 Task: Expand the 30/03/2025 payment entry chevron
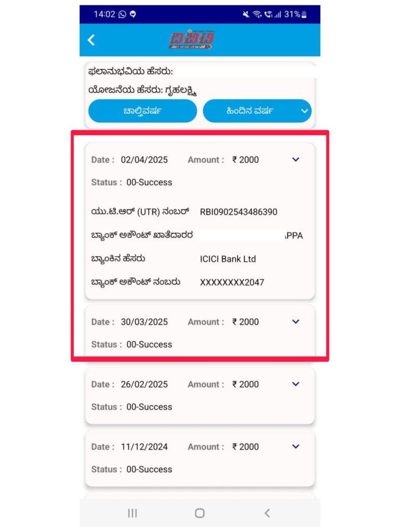pos(296,322)
